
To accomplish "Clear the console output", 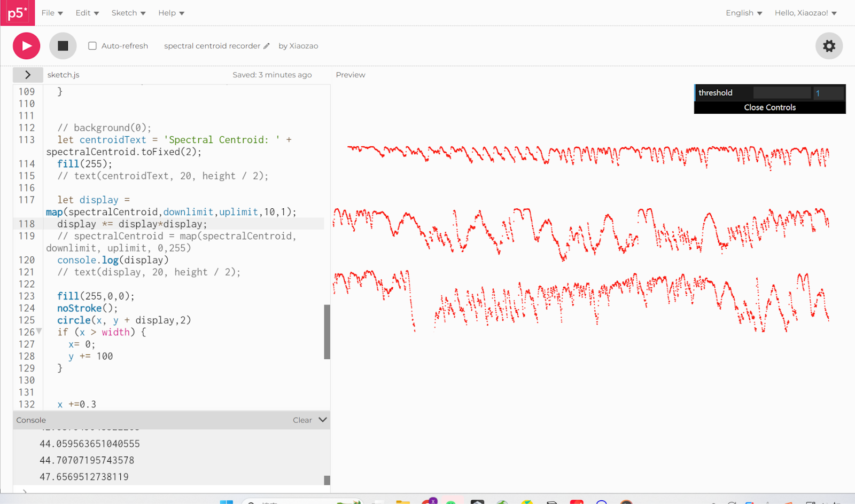I will [302, 420].
